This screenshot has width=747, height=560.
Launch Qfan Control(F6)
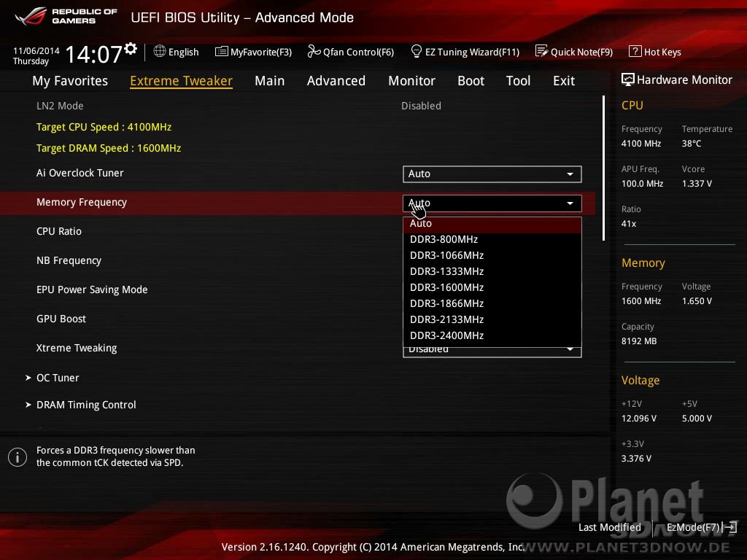(x=351, y=52)
